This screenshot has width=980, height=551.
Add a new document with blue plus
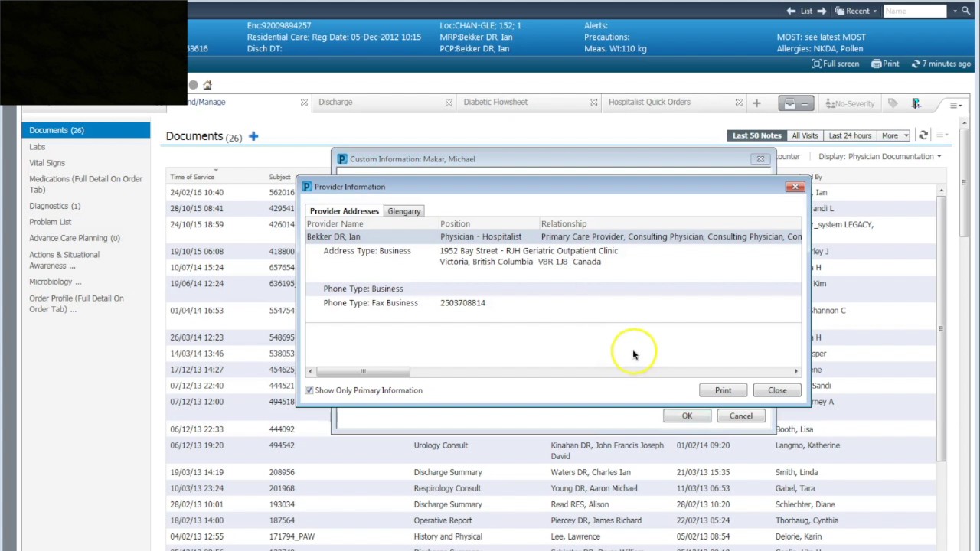point(253,136)
